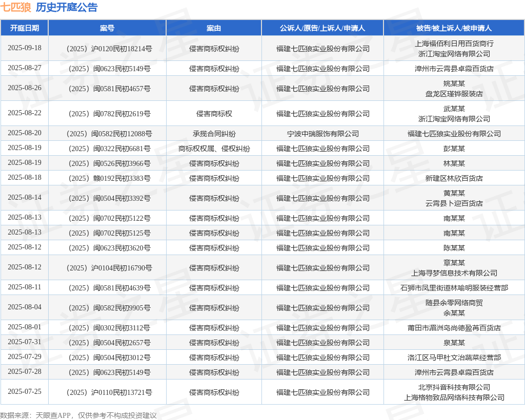Click the 被告/被上诉人/被申请人 column header

pos(454,28)
